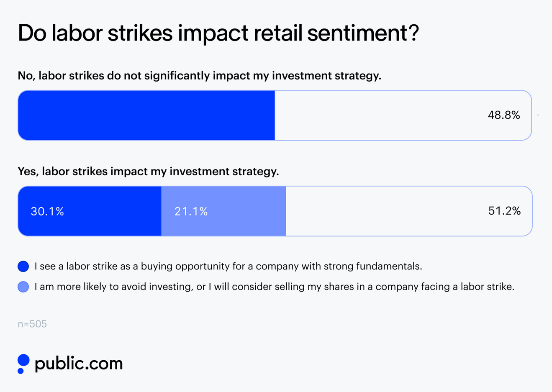
Task: Click the 48.8% percentage label
Action: (x=504, y=115)
